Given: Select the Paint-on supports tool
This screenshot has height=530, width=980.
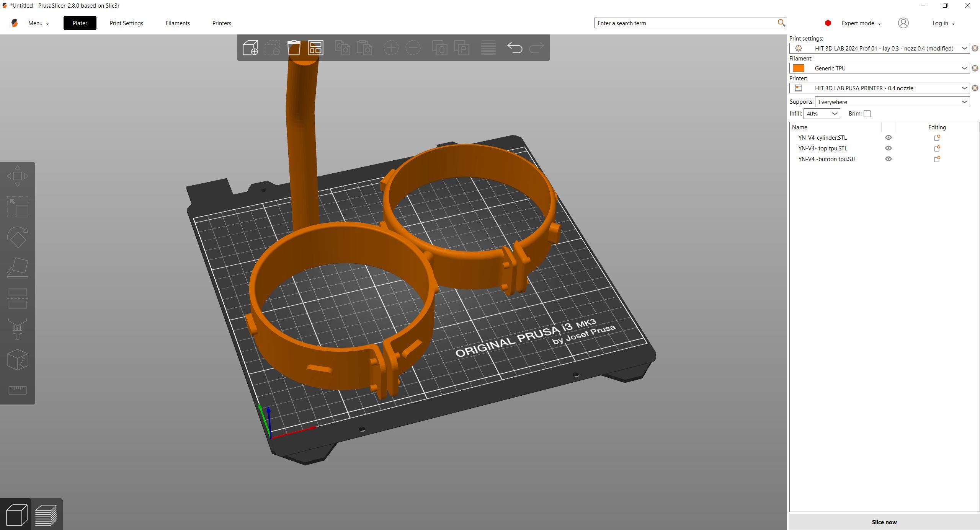Looking at the screenshot, I should (18, 329).
